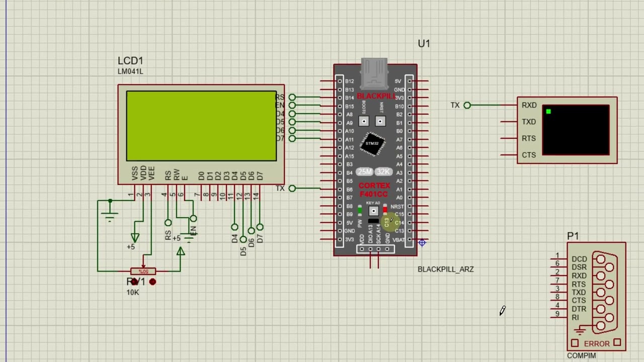
Task: Click the D5 terminal below LCD pin 12
Action: point(243,239)
